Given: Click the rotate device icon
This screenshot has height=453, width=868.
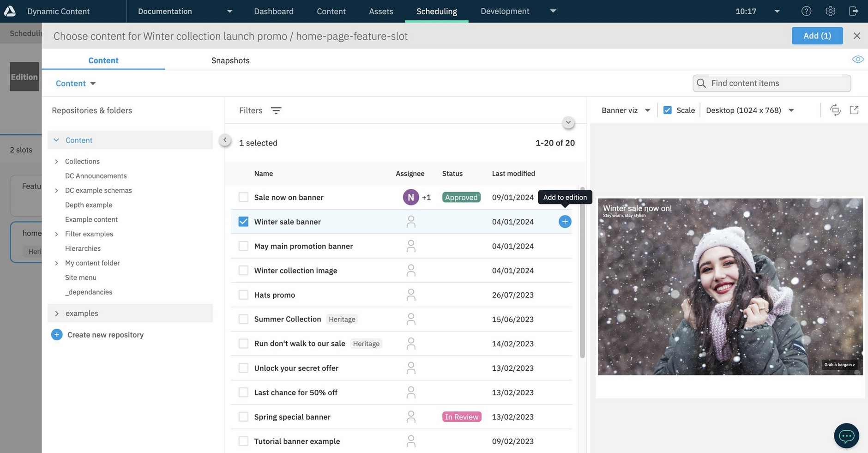Looking at the screenshot, I should pyautogui.click(x=835, y=110).
